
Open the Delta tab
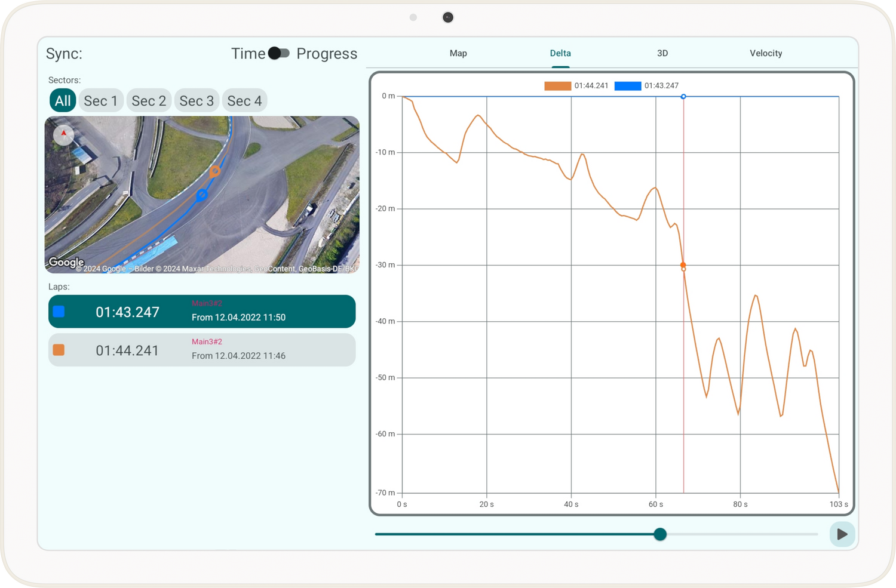point(560,53)
